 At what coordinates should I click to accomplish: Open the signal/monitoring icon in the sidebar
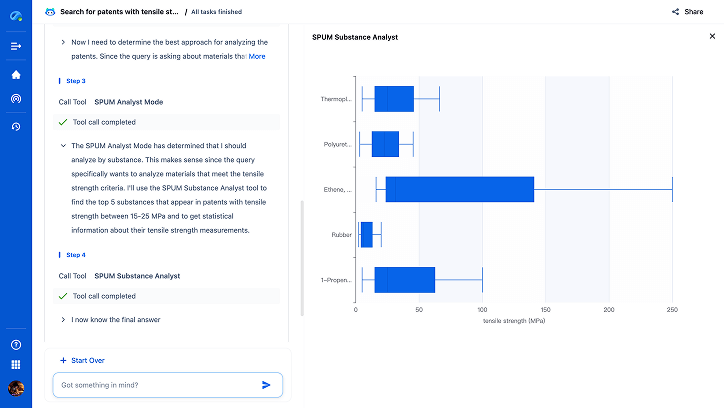pos(16,99)
